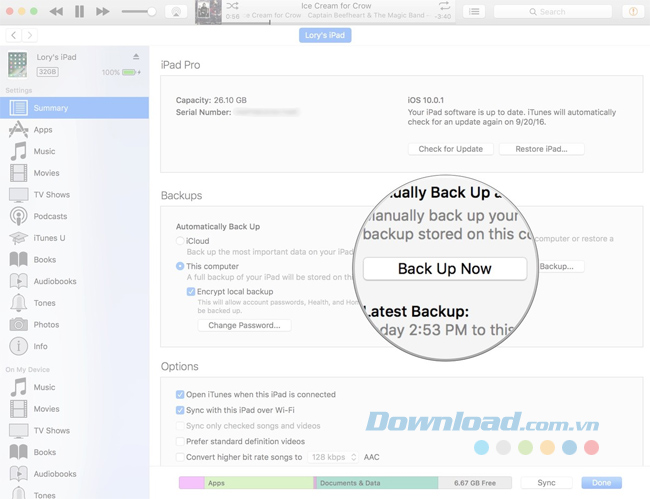Image resolution: width=650 pixels, height=499 pixels.
Task: Toggle Encrypt local backup checkbox
Action: point(191,291)
